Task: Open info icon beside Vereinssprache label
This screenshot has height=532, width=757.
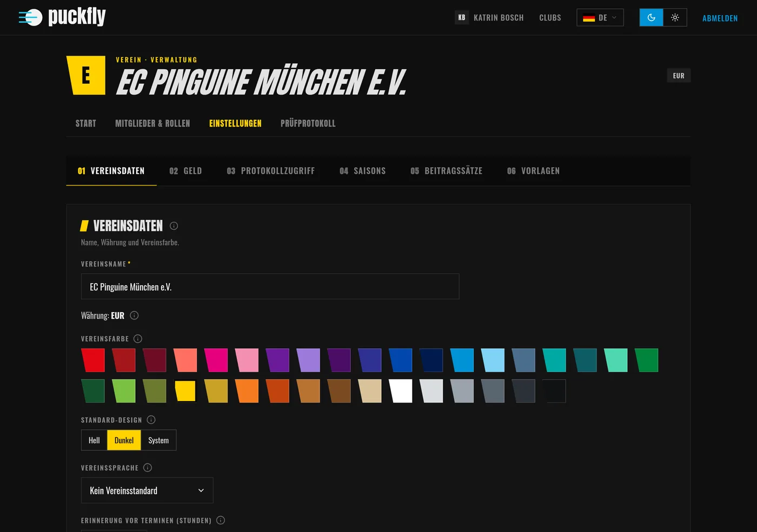Action: coord(148,468)
